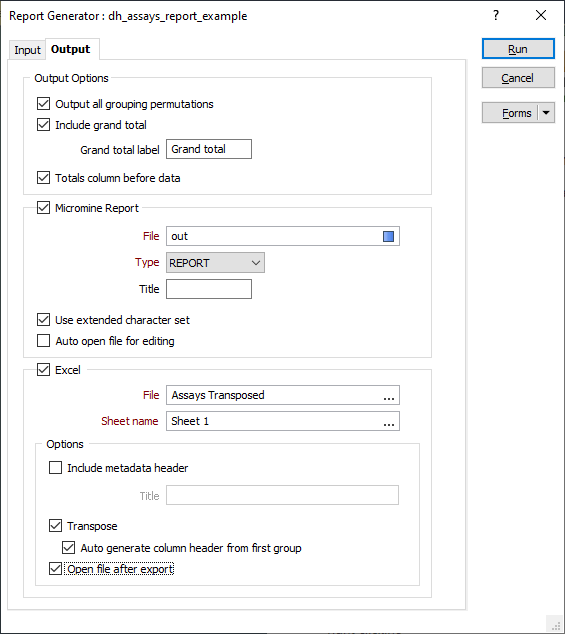Click the Micromine Report Title field
This screenshot has height=635, width=567.
click(209, 290)
